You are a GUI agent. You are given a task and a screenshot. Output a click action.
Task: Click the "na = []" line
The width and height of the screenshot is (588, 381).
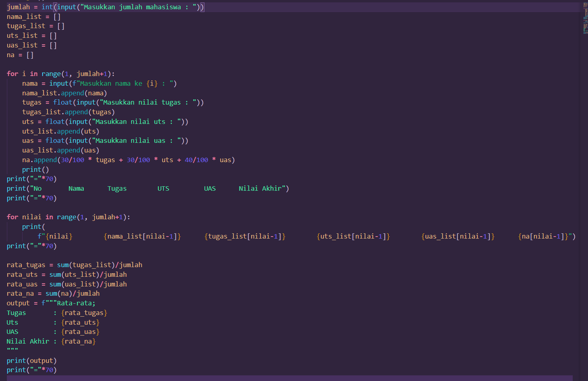coord(20,55)
